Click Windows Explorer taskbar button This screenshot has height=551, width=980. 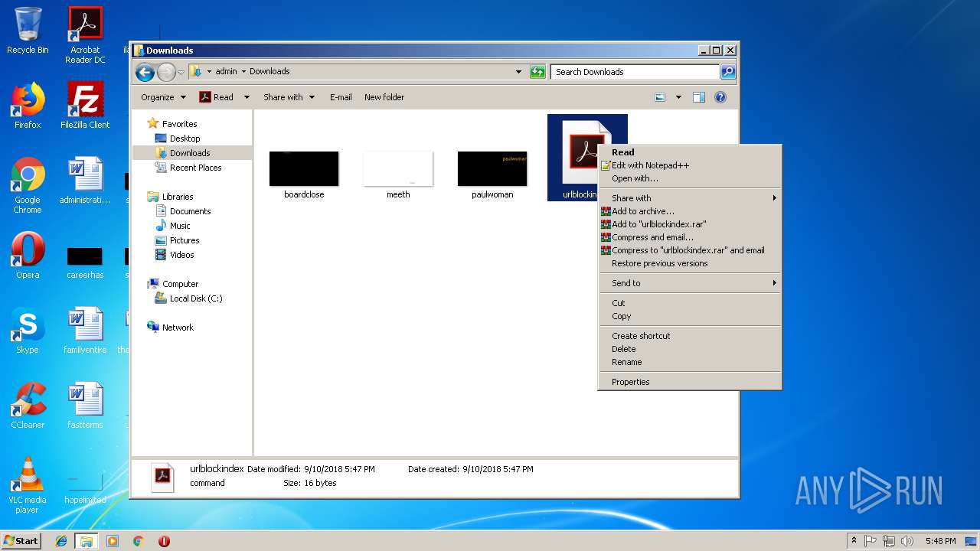(87, 541)
